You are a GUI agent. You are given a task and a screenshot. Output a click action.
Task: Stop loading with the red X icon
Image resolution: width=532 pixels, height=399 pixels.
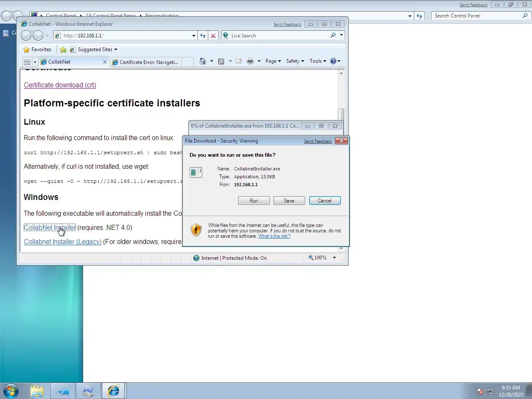click(213, 36)
